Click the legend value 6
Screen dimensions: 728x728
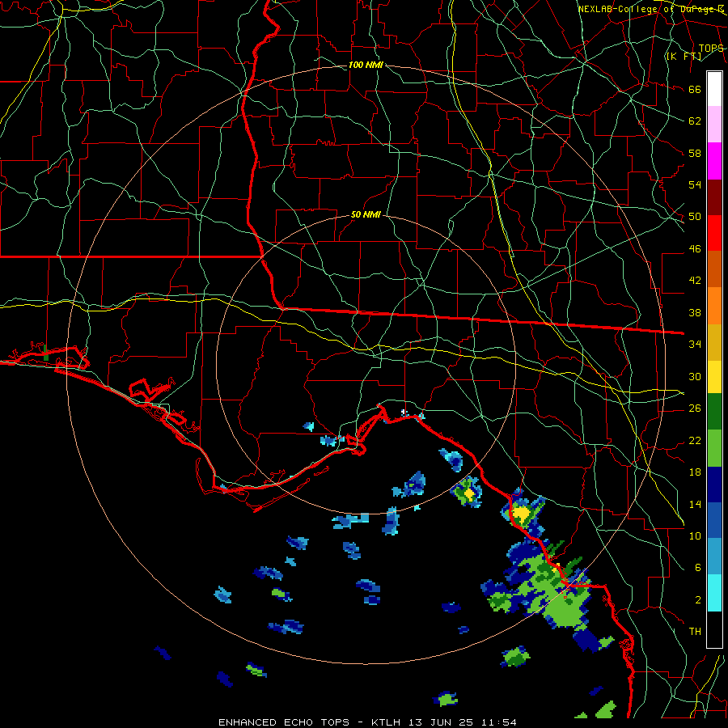point(698,568)
